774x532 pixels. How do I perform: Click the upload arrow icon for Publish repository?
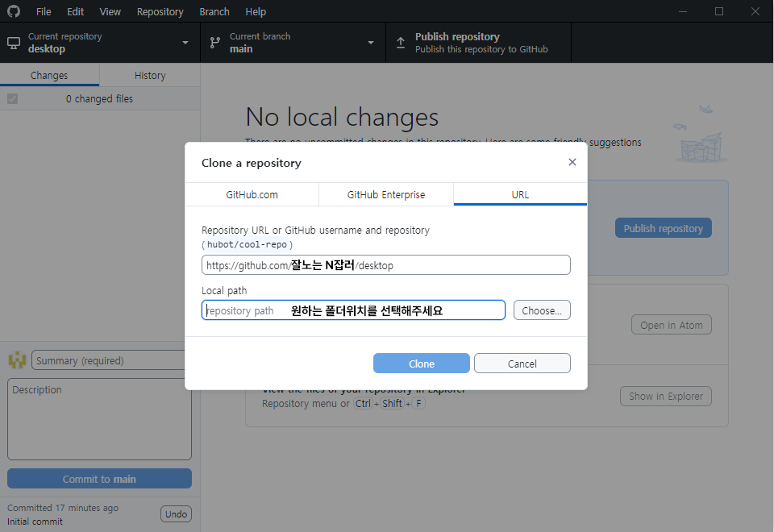pos(401,43)
